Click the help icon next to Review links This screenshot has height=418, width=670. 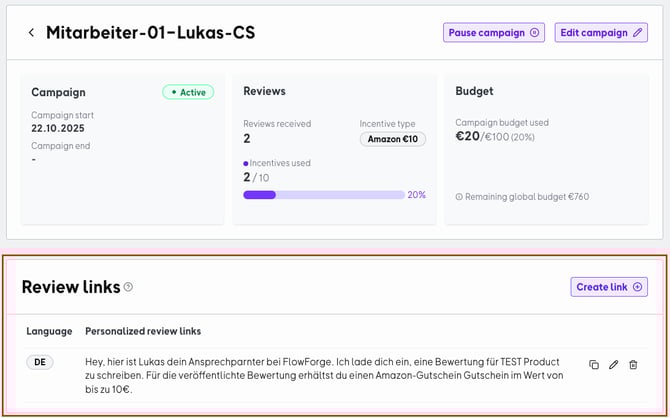point(128,288)
